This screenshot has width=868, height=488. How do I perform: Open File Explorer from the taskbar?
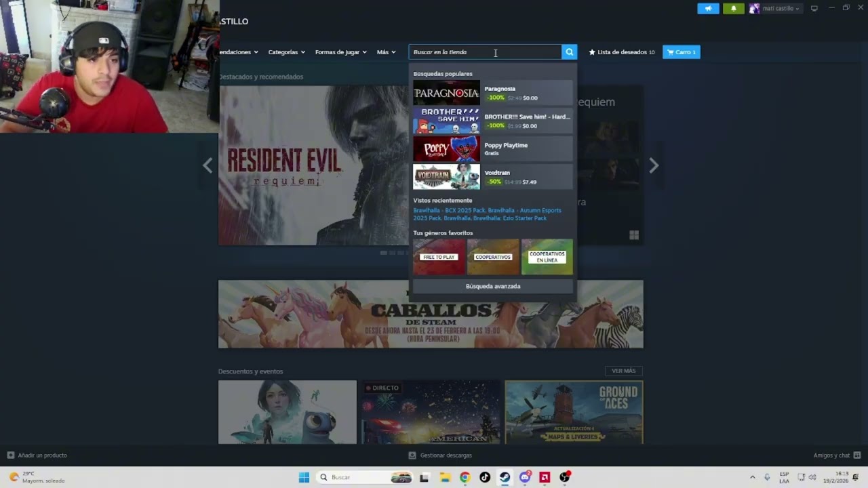click(445, 477)
